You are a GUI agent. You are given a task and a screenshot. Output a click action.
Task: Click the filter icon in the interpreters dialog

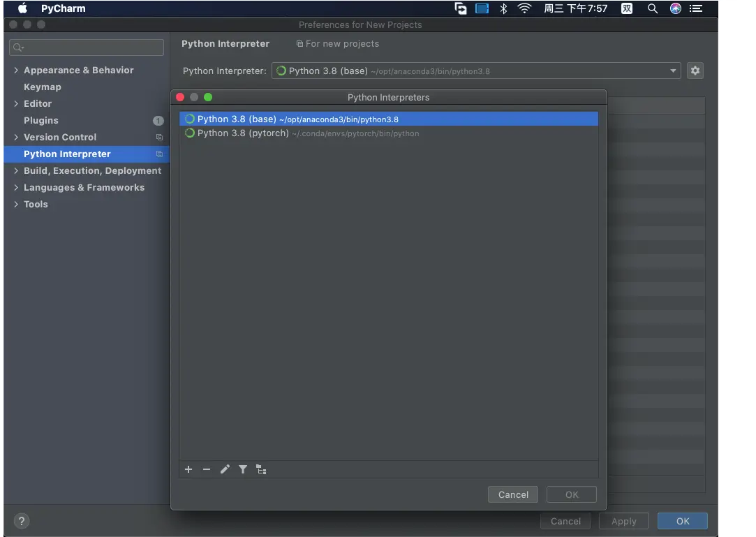243,469
